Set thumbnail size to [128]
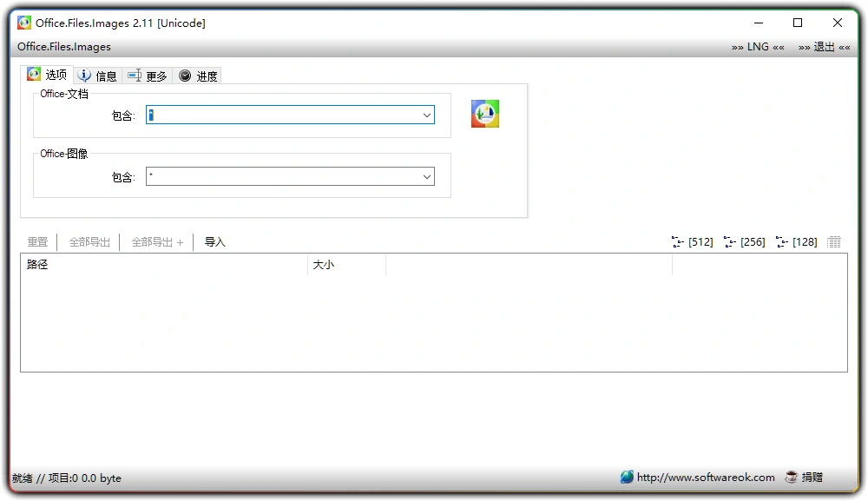868x501 pixels. (796, 242)
